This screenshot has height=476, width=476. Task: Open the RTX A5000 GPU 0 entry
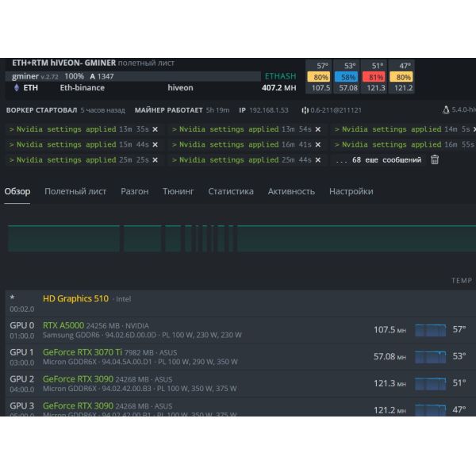63,324
